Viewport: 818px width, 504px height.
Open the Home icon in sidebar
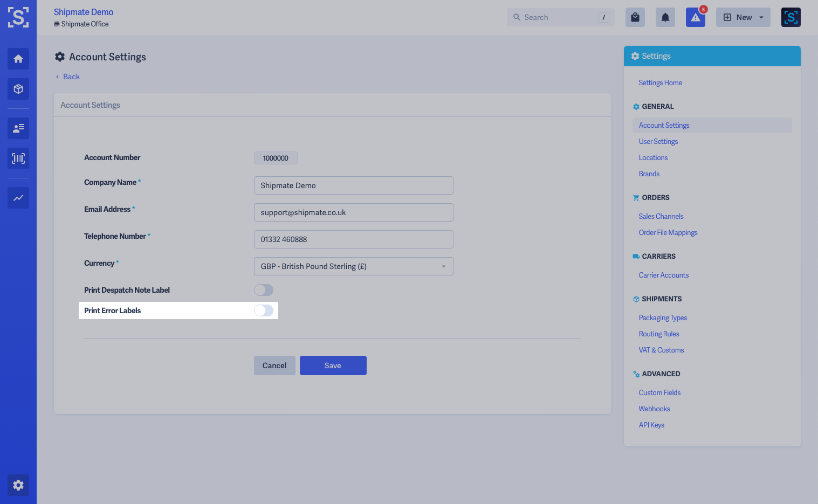click(18, 59)
